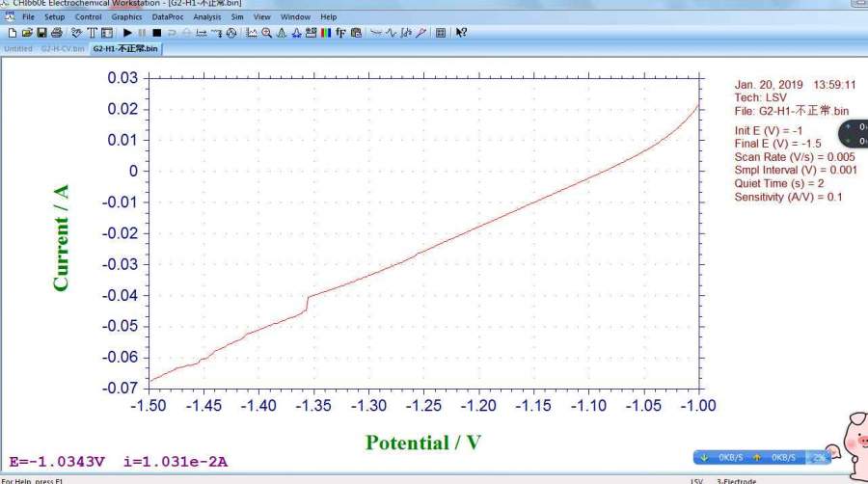Stop the experiment with Stop button
868x484 pixels.
click(x=156, y=33)
